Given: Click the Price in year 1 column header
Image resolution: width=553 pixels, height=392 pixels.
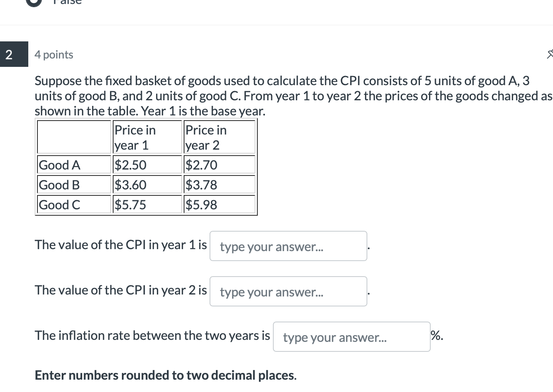Looking at the screenshot, I should click(135, 137).
